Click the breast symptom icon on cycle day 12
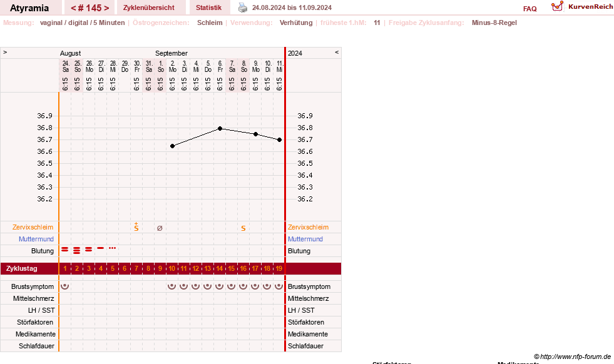 point(195,286)
